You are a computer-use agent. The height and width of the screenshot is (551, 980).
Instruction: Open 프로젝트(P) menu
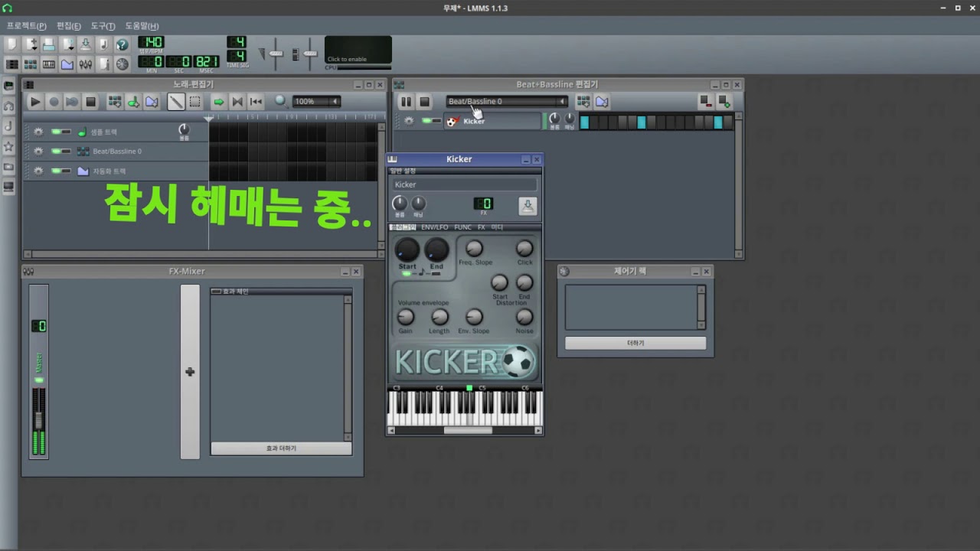(x=26, y=26)
